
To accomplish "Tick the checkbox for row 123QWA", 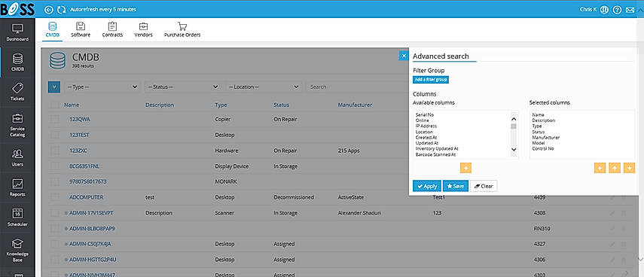I will pos(55,120).
